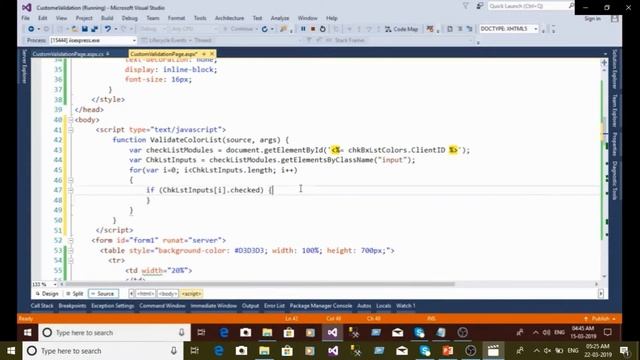Open the Process dropdown showing iisexpress.exe
The image size is (640, 360).
93,40
